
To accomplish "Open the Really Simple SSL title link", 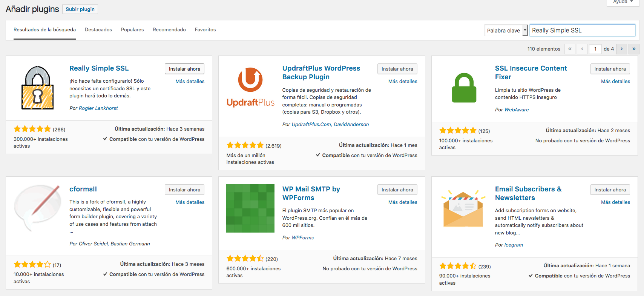I will pyautogui.click(x=99, y=68).
